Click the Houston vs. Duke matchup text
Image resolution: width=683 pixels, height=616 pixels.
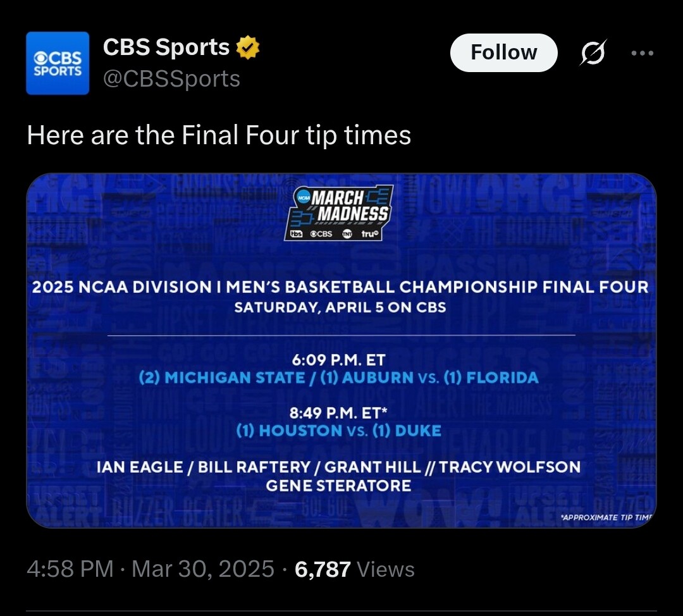338,431
